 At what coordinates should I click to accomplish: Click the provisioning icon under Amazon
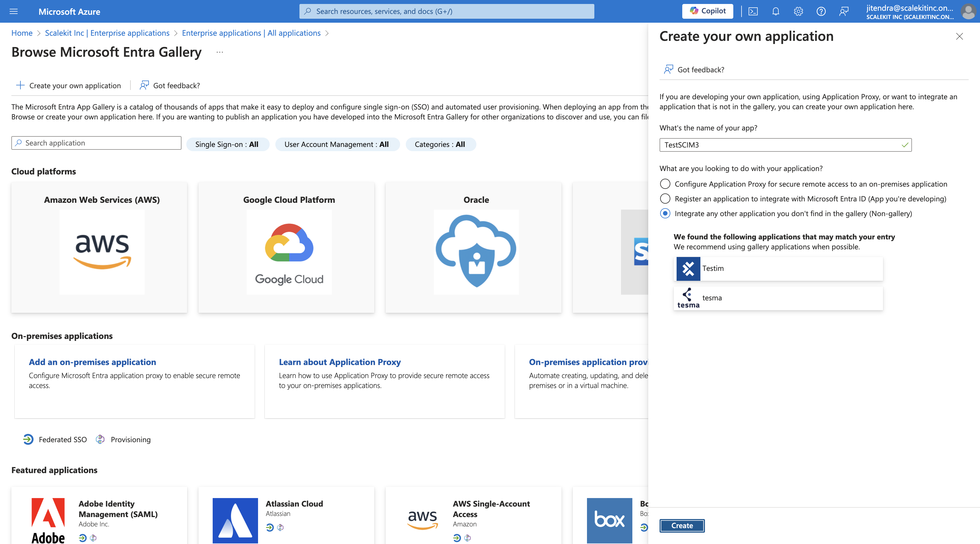[468, 538]
